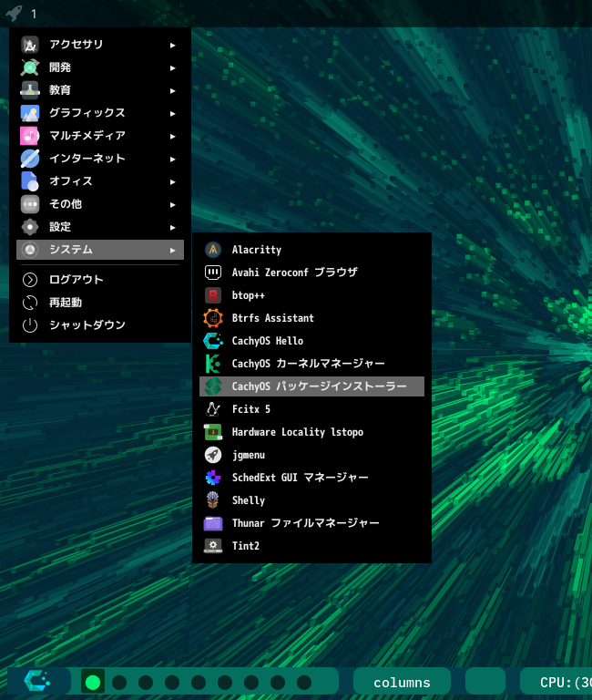Screen dimensions: 592x700
Task: Click workspace number 1 in top bar
Action: 34,14
